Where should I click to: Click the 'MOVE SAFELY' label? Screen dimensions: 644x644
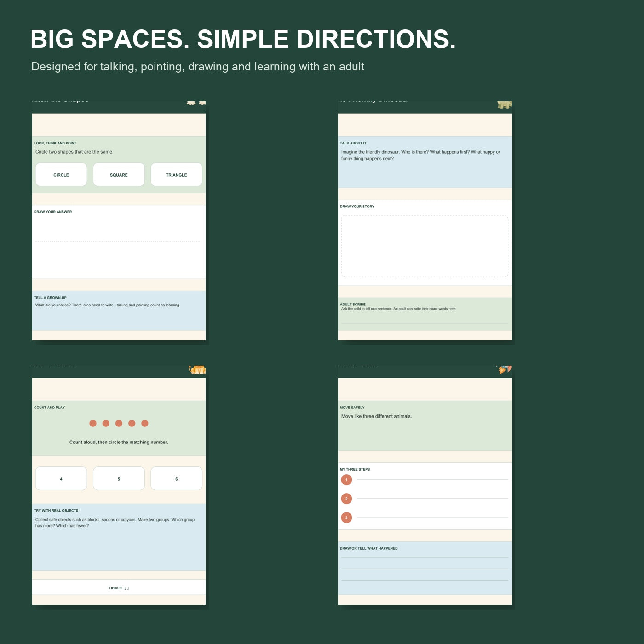coord(352,408)
